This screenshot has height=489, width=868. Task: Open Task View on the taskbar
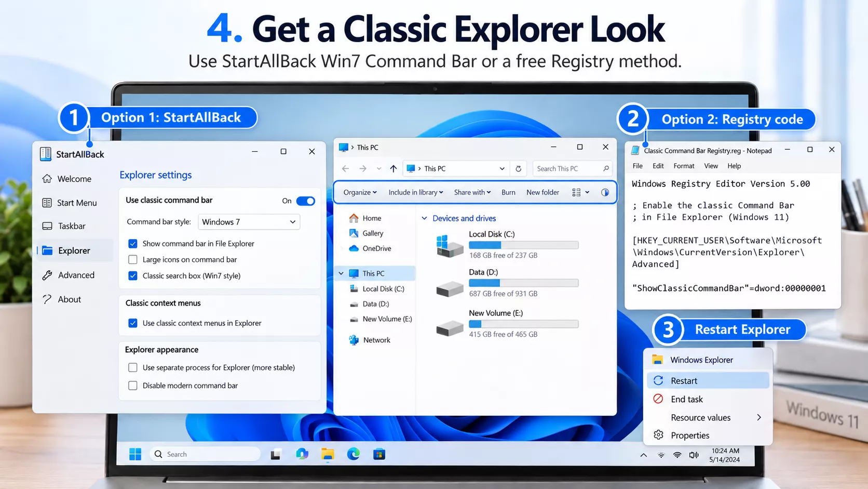[276, 454]
